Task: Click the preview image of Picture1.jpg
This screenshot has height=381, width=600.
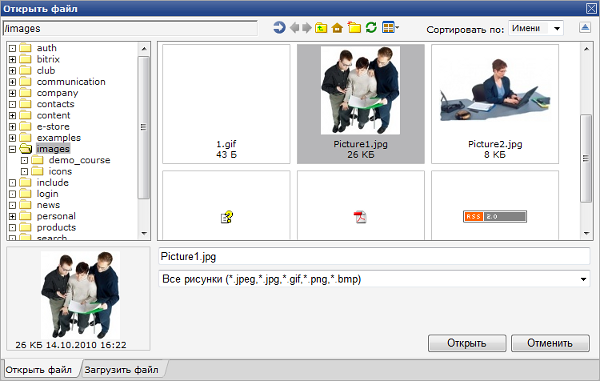Action: [80, 295]
